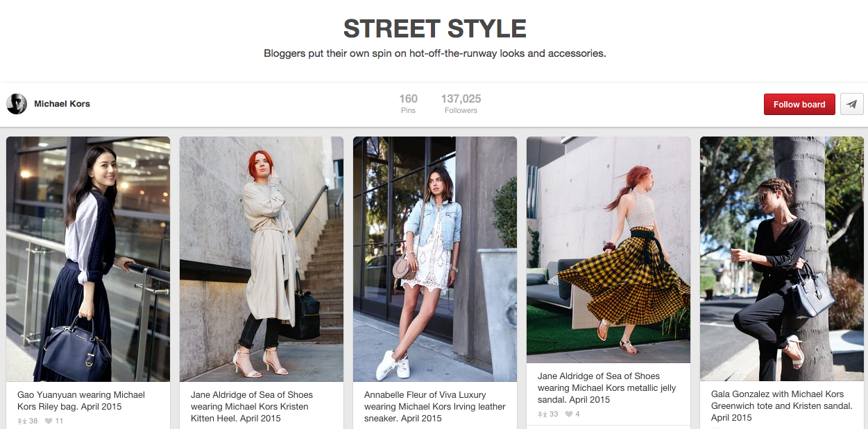Open Gao Yuanyuan navy Riley bag photo
The image size is (868, 429).
pos(88,259)
